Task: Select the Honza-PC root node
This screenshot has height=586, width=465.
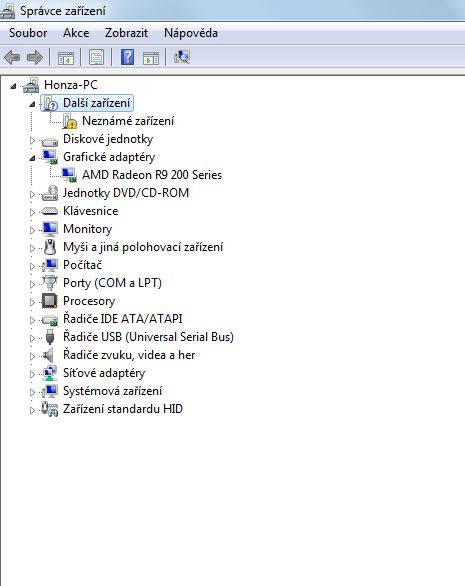Action: [x=71, y=85]
